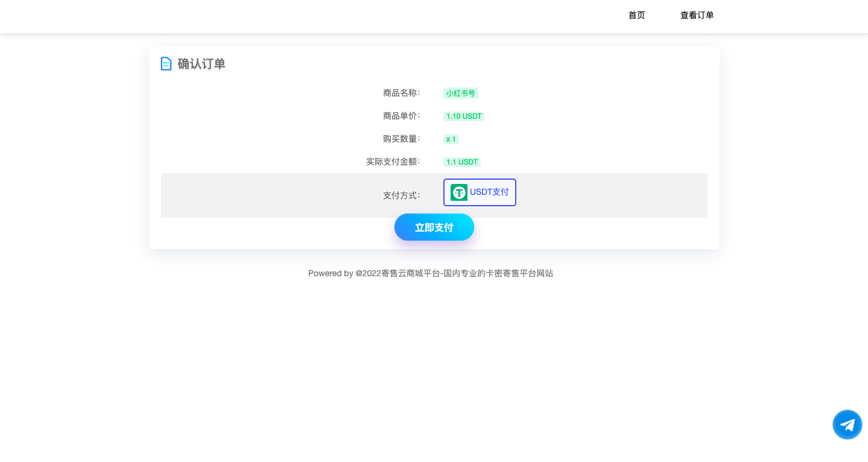Click the 小红书号 product name tag

coord(461,93)
